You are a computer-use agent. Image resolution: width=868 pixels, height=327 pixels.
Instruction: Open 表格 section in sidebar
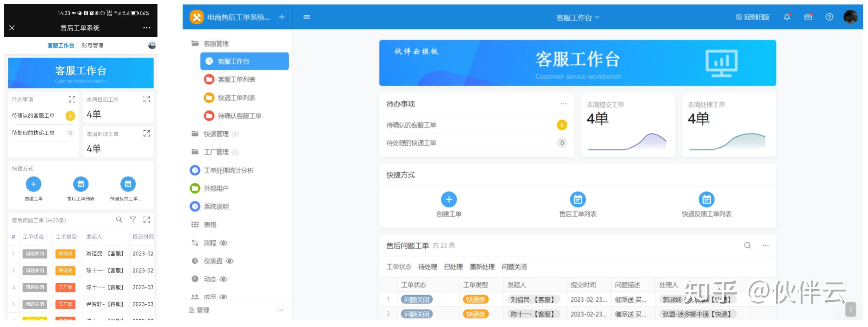pos(204,225)
